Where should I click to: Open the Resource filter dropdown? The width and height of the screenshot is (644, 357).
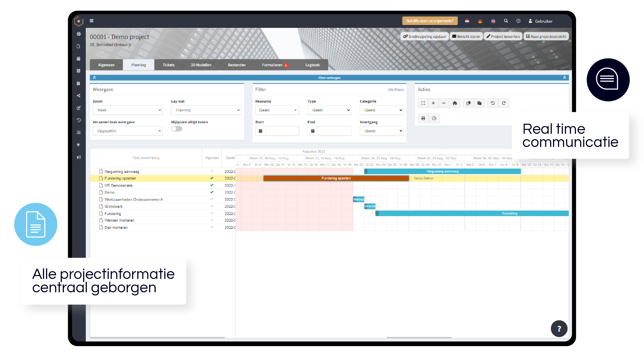277,110
